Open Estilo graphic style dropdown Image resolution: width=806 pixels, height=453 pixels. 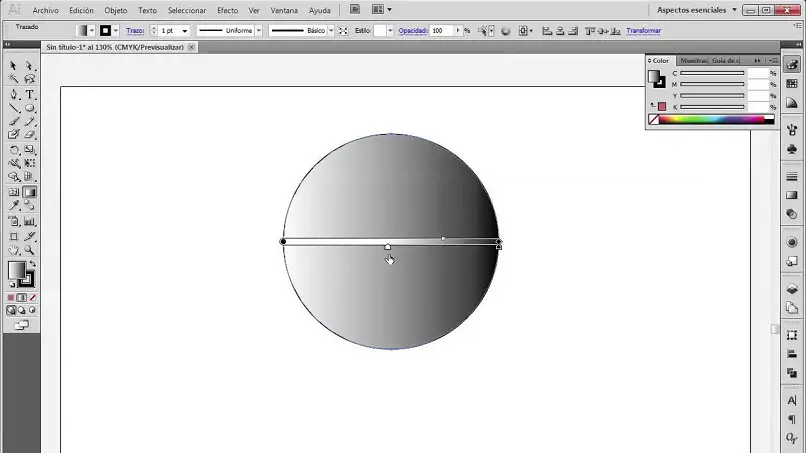(390, 31)
